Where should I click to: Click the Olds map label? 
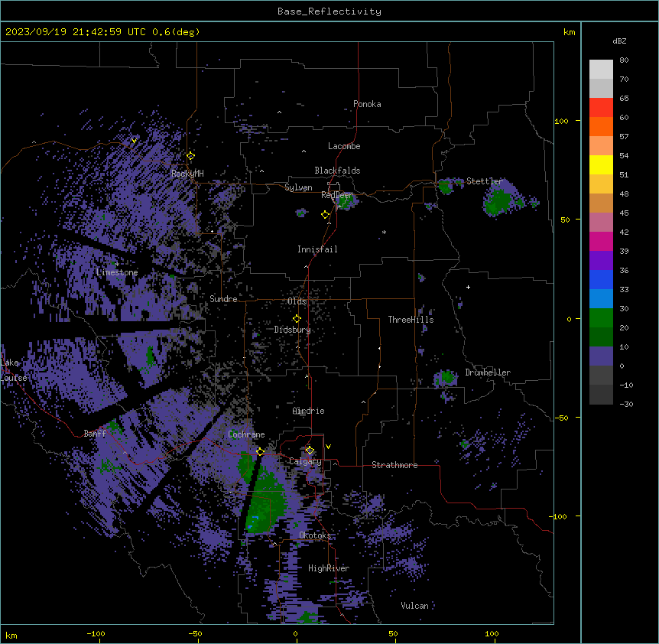[297, 301]
